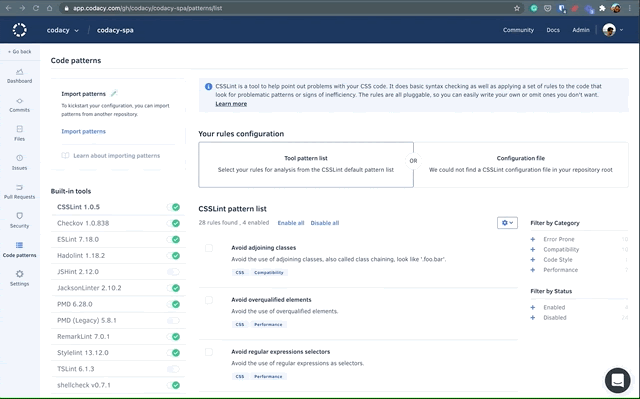Open the Security shield icon
640x399 pixels.
pos(19,216)
